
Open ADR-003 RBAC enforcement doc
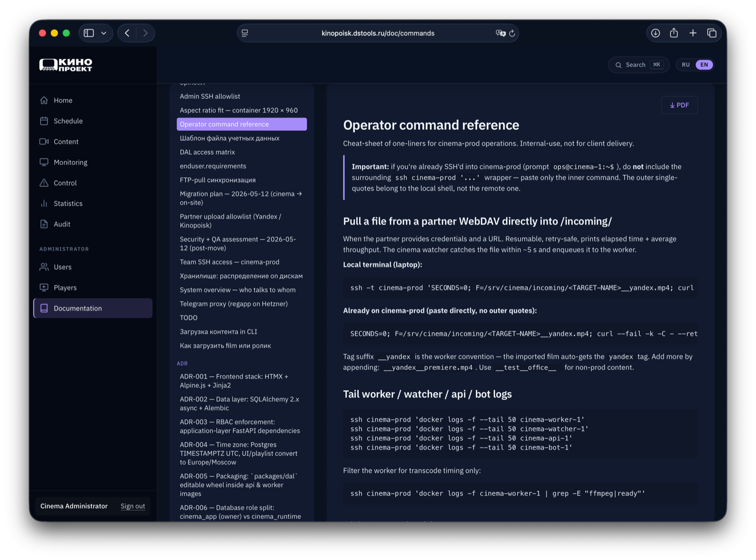tap(241, 426)
